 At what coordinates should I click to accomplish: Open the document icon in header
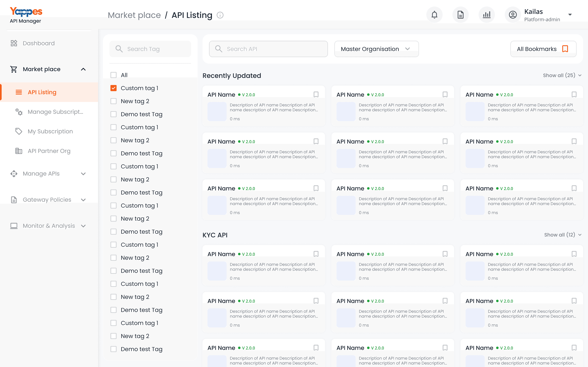[460, 15]
